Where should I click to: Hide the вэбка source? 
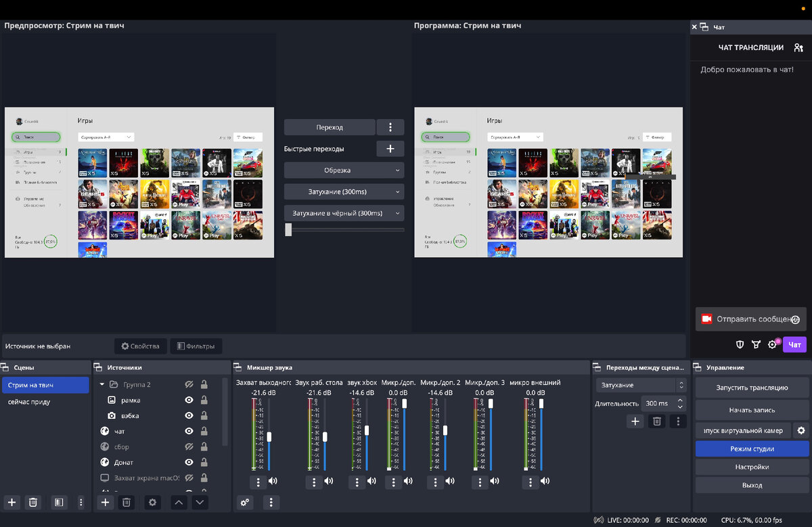pyautogui.click(x=189, y=415)
